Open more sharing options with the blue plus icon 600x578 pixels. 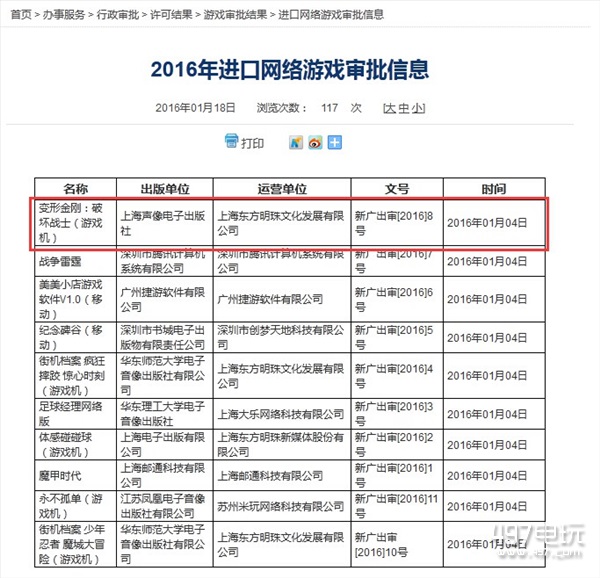click(334, 143)
